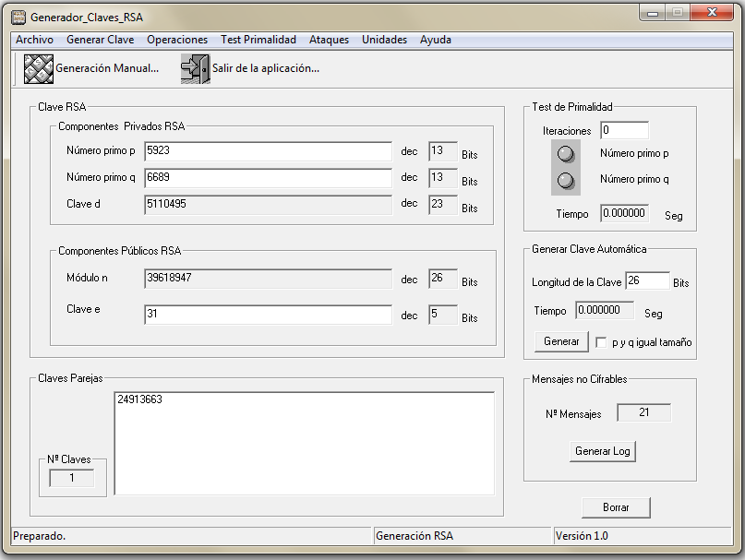Image resolution: width=745 pixels, height=560 pixels.
Task: Click into the Clave e input field
Action: [x=268, y=316]
